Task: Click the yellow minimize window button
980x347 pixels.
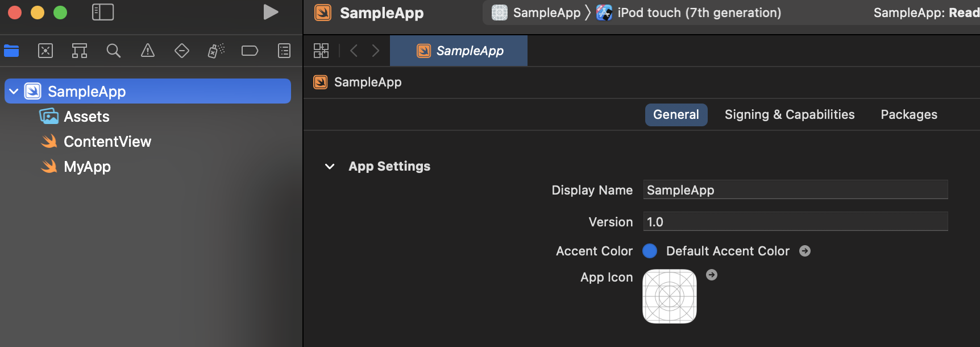Action: [x=38, y=12]
